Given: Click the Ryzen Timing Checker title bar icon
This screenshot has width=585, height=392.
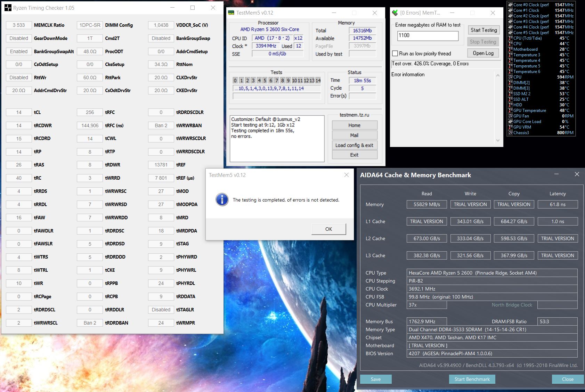Looking at the screenshot, I should pos(8,7).
